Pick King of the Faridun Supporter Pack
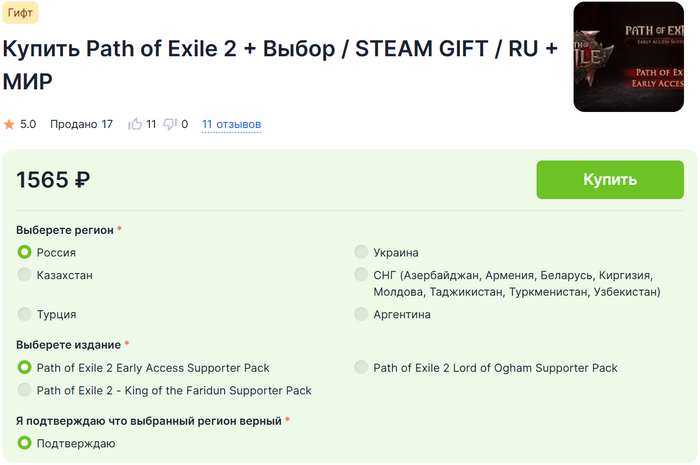700x465 pixels. [25, 390]
